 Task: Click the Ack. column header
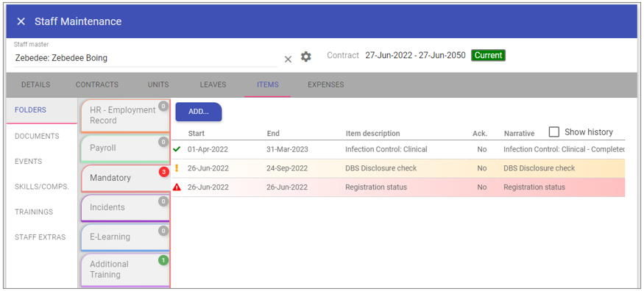point(480,133)
